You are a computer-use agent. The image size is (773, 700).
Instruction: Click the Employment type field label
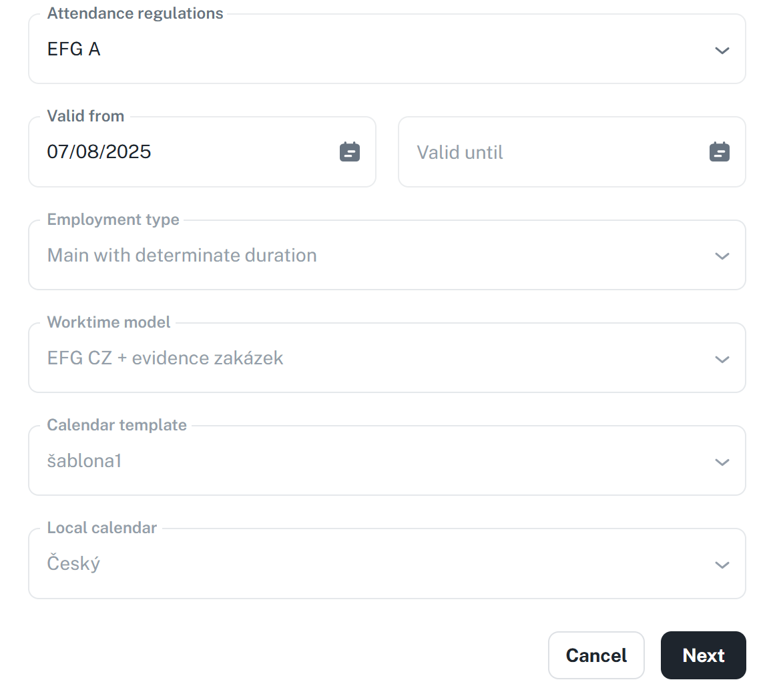113,220
